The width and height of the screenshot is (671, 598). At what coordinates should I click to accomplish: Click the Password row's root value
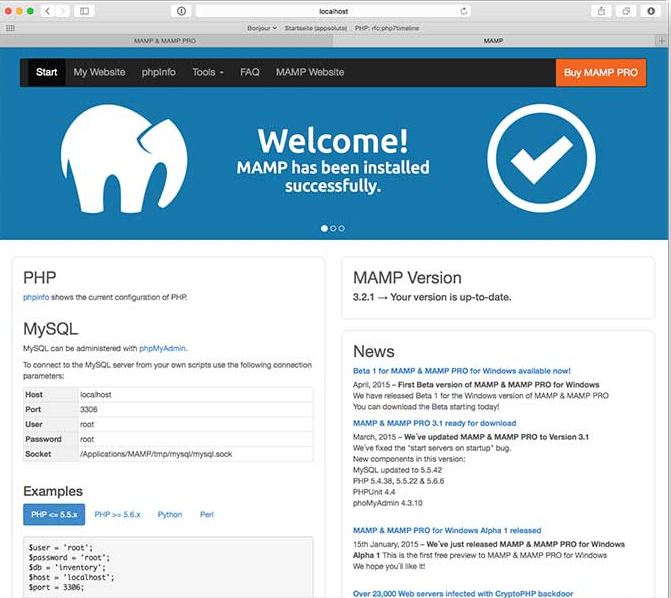coord(87,440)
